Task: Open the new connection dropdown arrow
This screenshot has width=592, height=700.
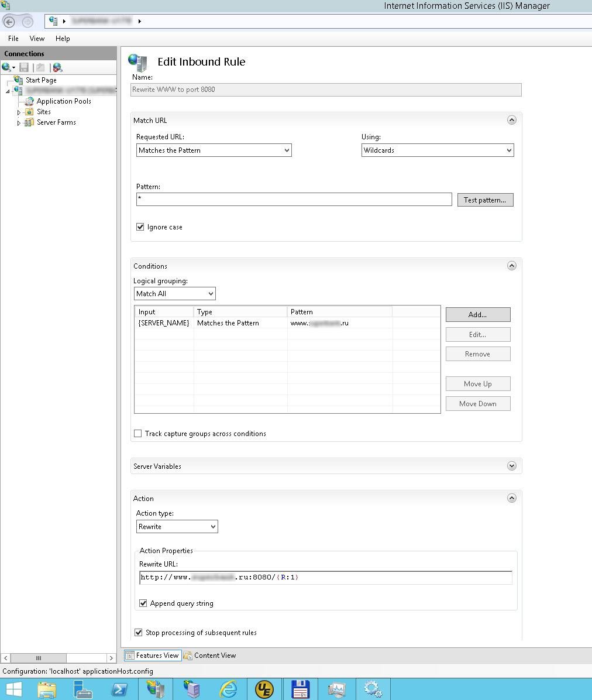Action: click(14, 68)
